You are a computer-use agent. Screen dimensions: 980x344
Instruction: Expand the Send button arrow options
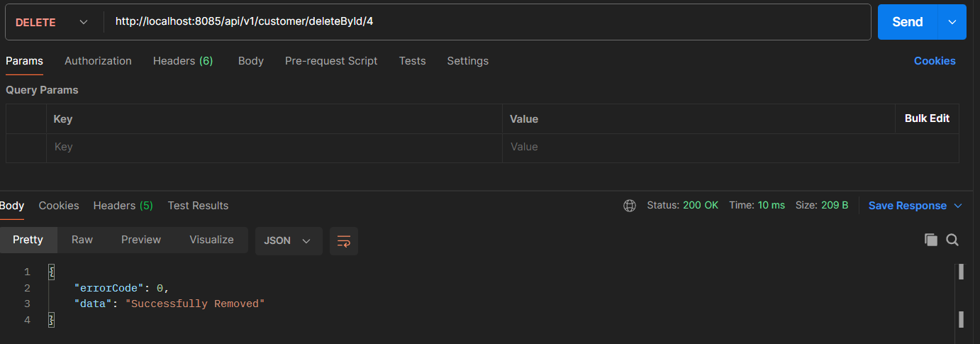[952, 22]
